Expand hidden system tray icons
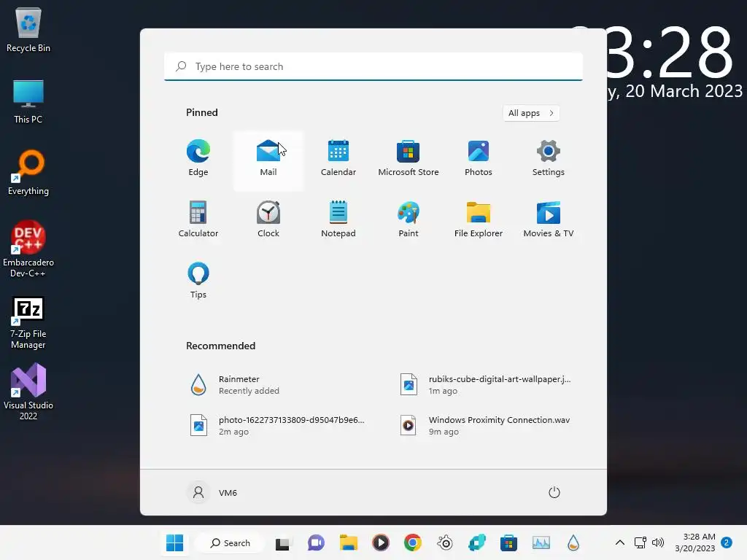Image resolution: width=747 pixels, height=560 pixels. click(x=620, y=542)
